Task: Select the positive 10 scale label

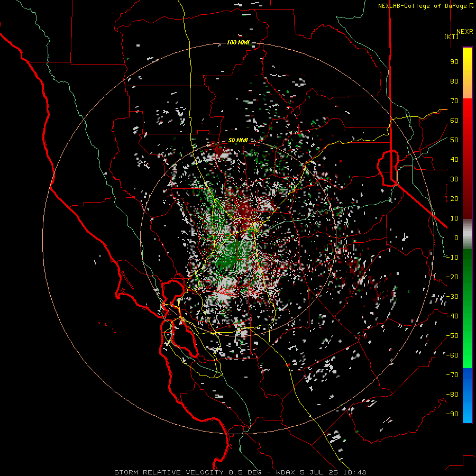Action: pyautogui.click(x=454, y=218)
